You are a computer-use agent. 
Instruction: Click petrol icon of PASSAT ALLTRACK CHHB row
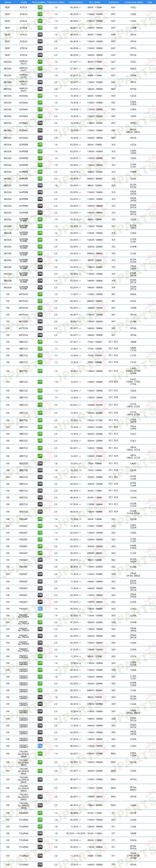40,622
